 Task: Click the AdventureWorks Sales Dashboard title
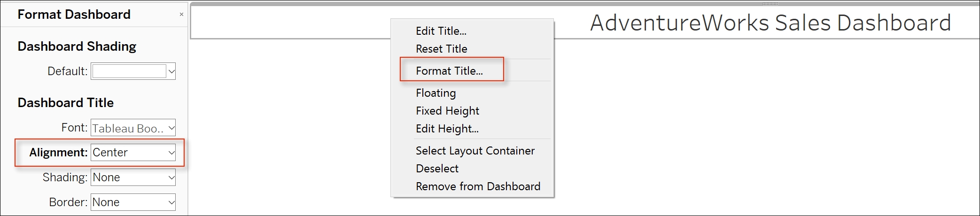[770, 23]
